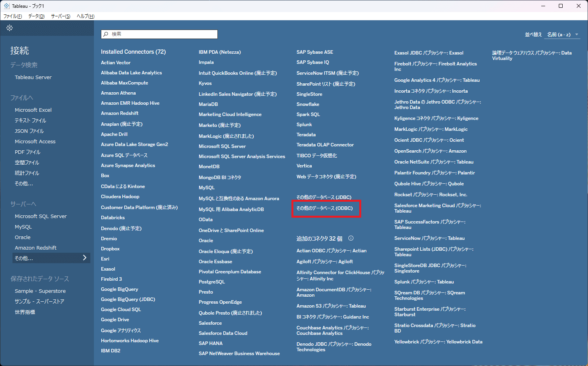Screen dimensions: 588x366
Task: Select the IBM DB2 connector
Action: pyautogui.click(x=111, y=351)
